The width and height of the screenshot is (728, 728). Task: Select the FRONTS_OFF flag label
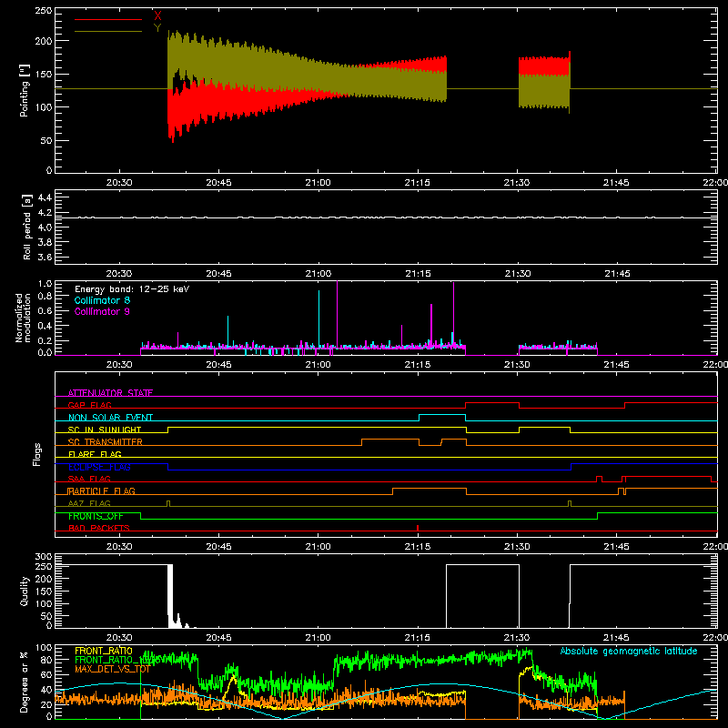tap(96, 516)
